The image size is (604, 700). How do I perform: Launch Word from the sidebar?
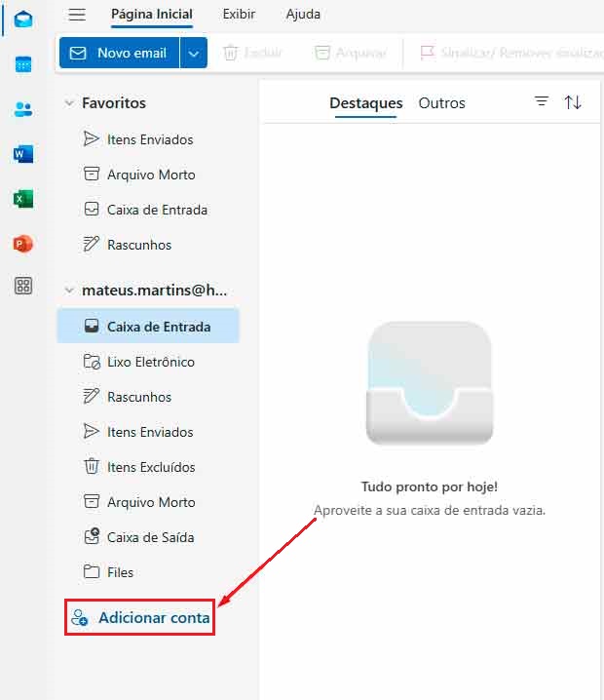(23, 154)
